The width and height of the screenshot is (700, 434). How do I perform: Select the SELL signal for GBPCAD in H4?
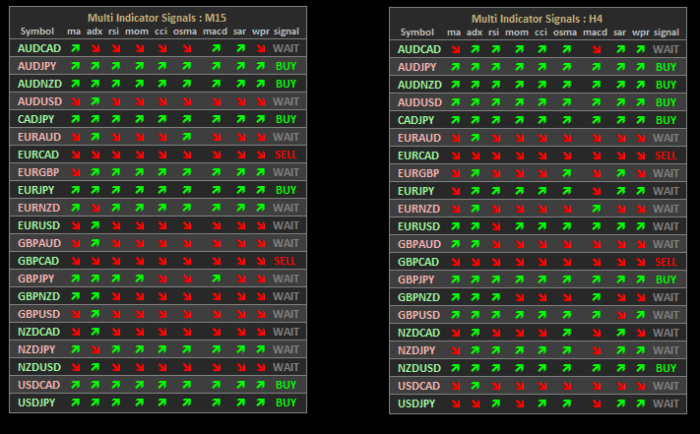[665, 262]
